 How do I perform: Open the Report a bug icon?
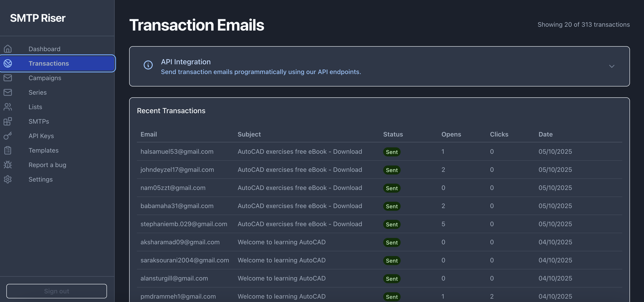(x=8, y=165)
